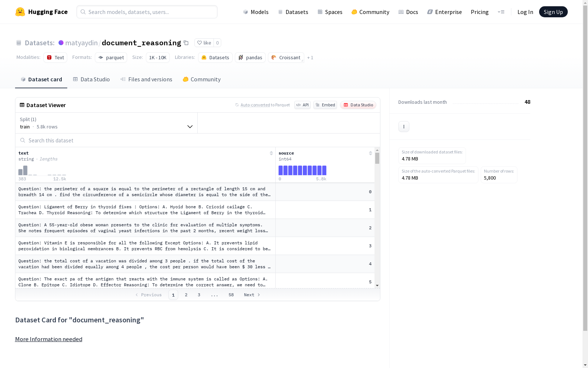
Task: Select the row about perimeter of a square
Action: coord(195,192)
